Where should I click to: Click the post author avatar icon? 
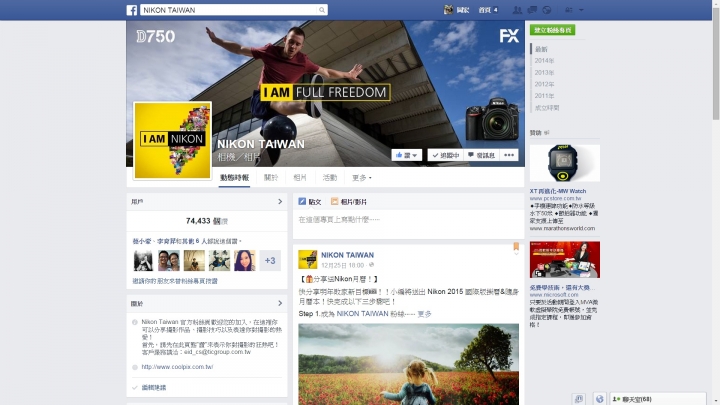click(308, 259)
